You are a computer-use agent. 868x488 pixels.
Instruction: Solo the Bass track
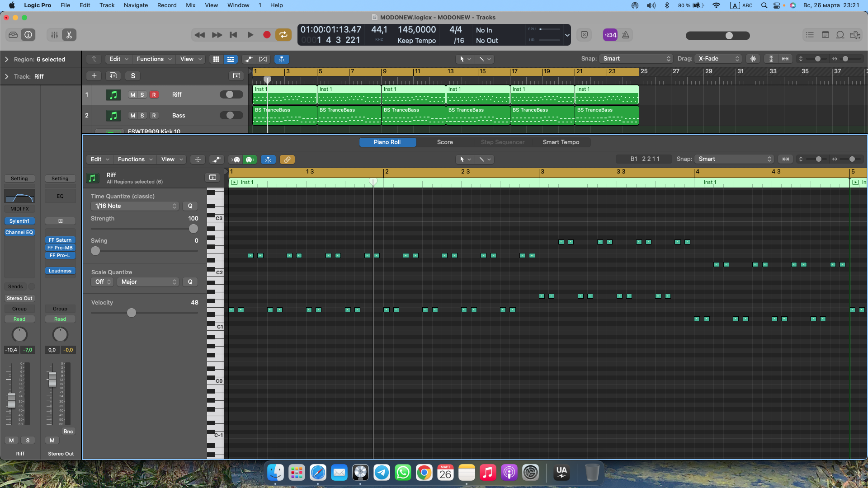[x=142, y=116]
